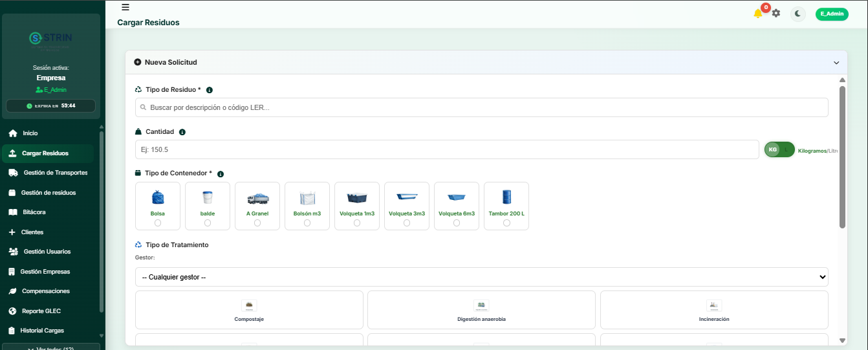Choose the Incineración treatment card
Viewport: 868px width, 350px height.
point(714,310)
